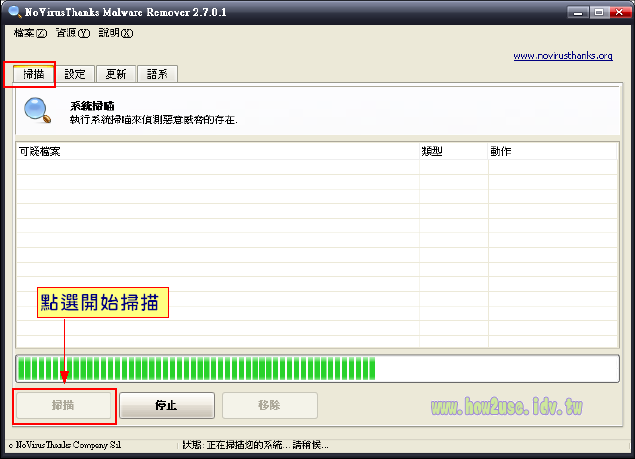
Task: Click the 移除 button
Action: (x=269, y=406)
